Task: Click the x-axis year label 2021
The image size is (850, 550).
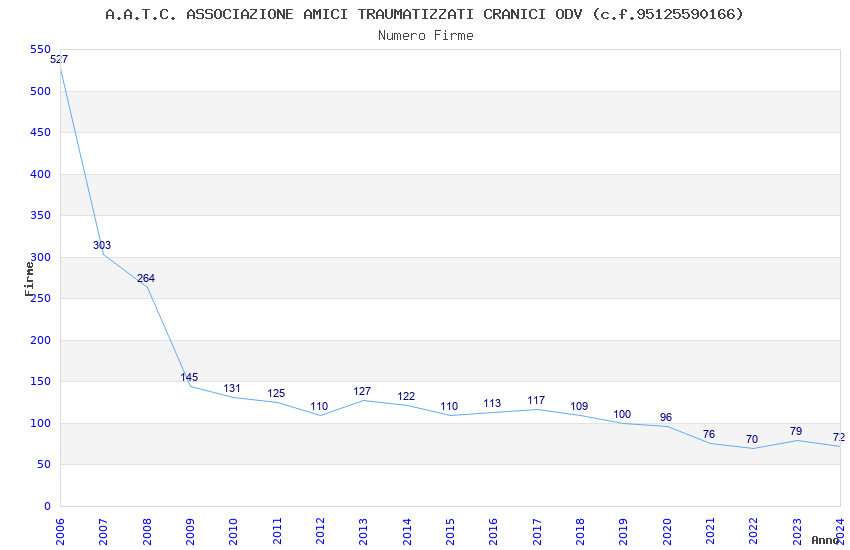Action: [x=710, y=531]
